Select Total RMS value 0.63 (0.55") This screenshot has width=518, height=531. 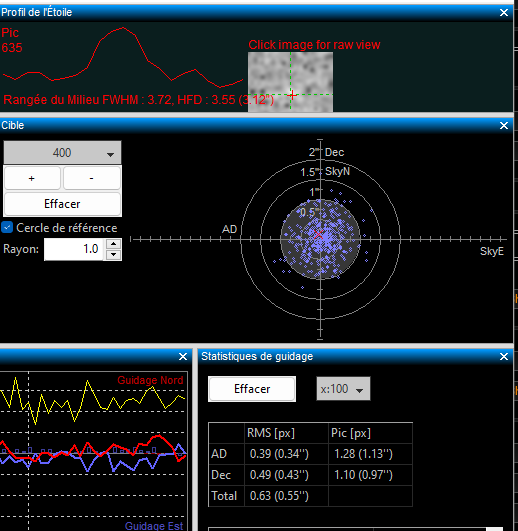pos(279,496)
